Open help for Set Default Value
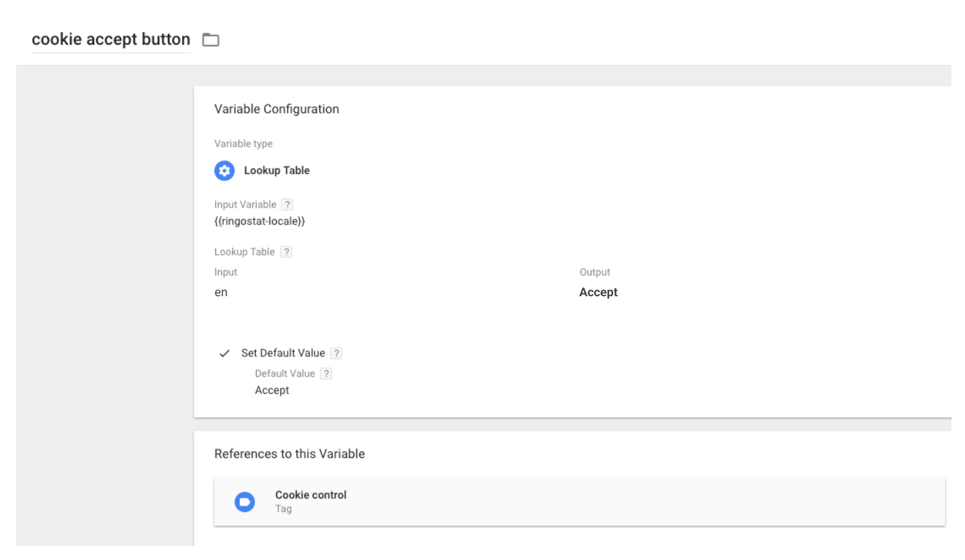This screenshot has width=965, height=560. [336, 353]
